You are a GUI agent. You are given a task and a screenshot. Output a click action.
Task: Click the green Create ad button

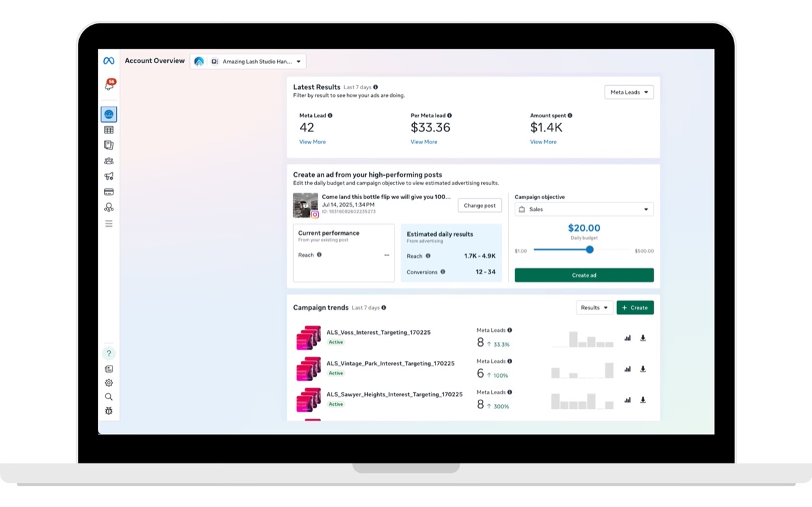tap(584, 275)
